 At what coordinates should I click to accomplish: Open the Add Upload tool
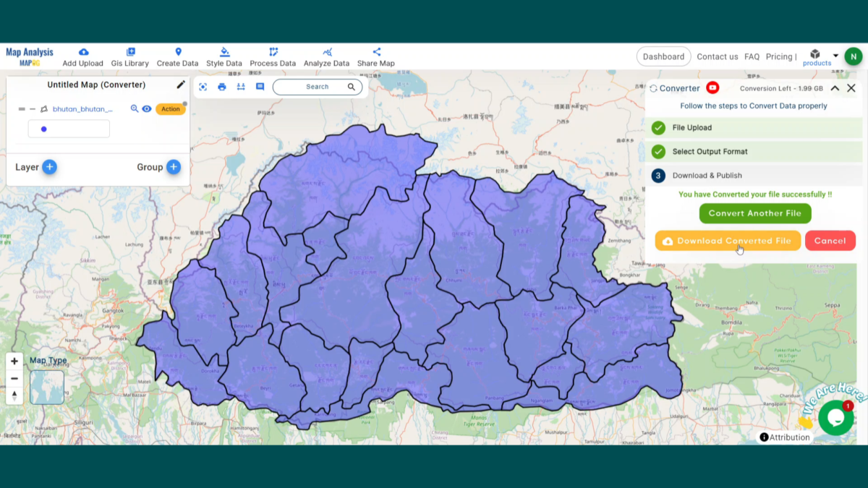[x=82, y=56]
